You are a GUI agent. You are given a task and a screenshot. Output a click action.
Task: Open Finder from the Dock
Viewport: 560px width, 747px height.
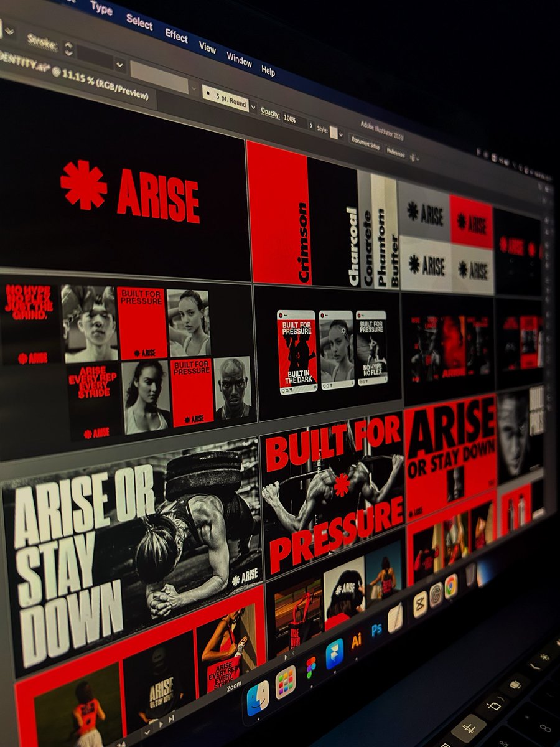click(x=257, y=698)
